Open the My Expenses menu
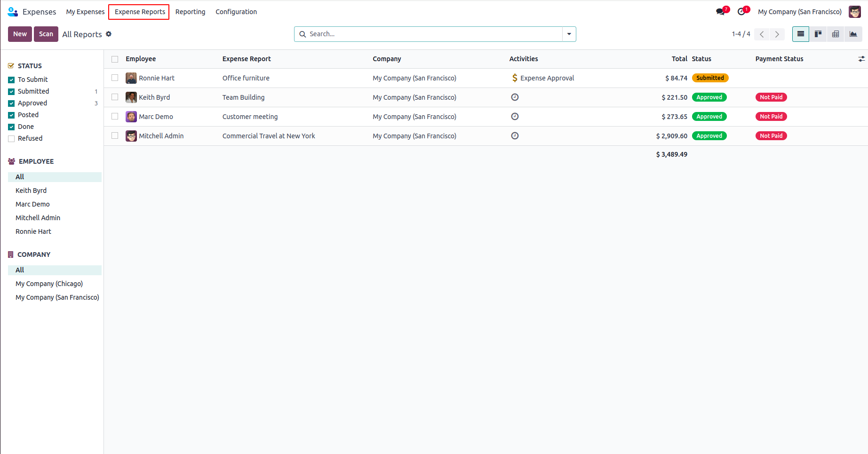Image resolution: width=868 pixels, height=454 pixels. pos(85,12)
